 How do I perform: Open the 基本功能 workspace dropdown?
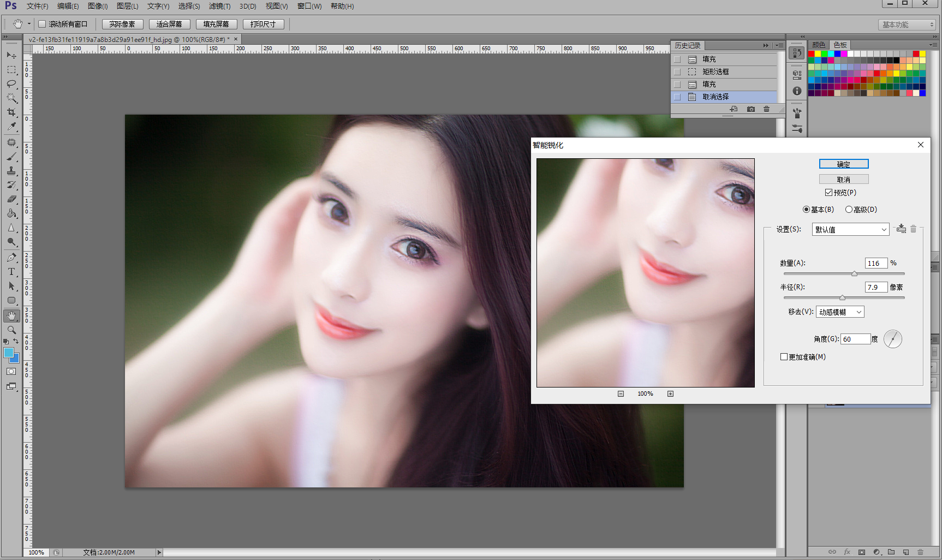(907, 25)
